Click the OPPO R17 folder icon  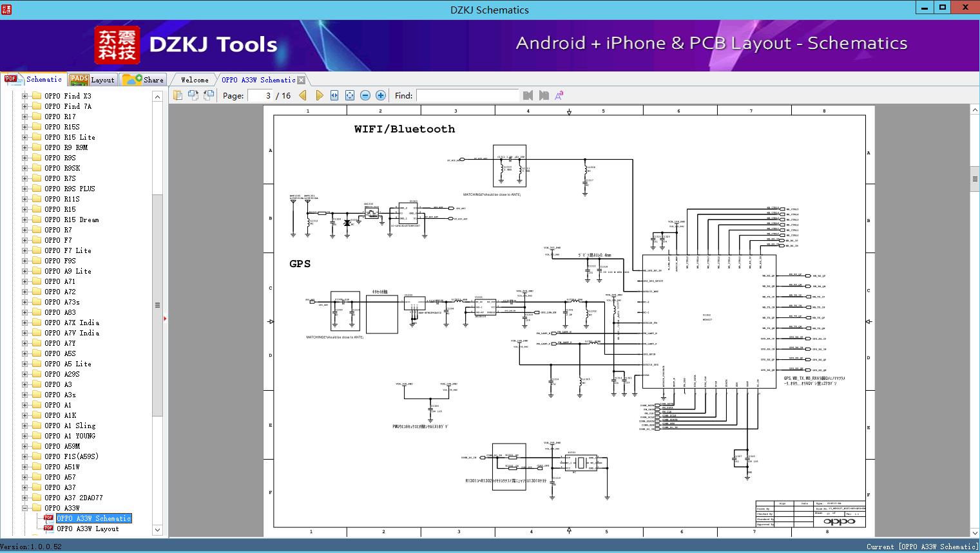point(37,117)
